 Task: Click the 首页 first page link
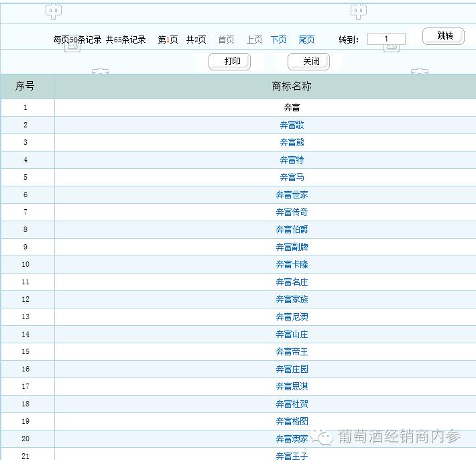[x=226, y=40]
